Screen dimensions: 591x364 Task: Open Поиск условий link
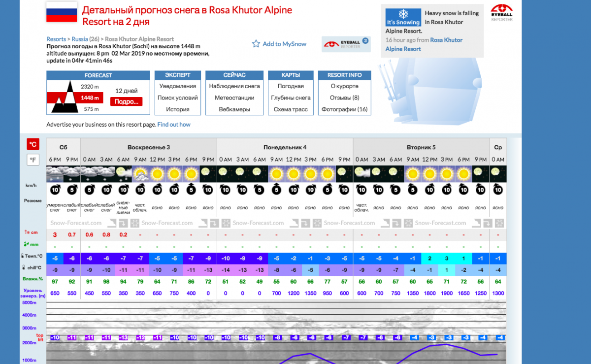click(x=178, y=98)
